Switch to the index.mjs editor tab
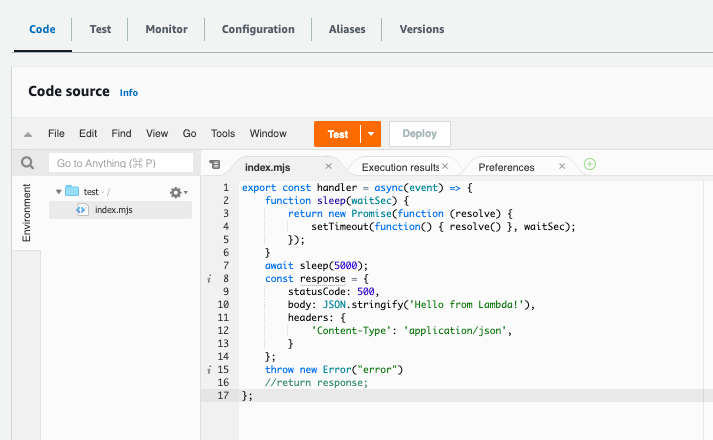 point(267,167)
